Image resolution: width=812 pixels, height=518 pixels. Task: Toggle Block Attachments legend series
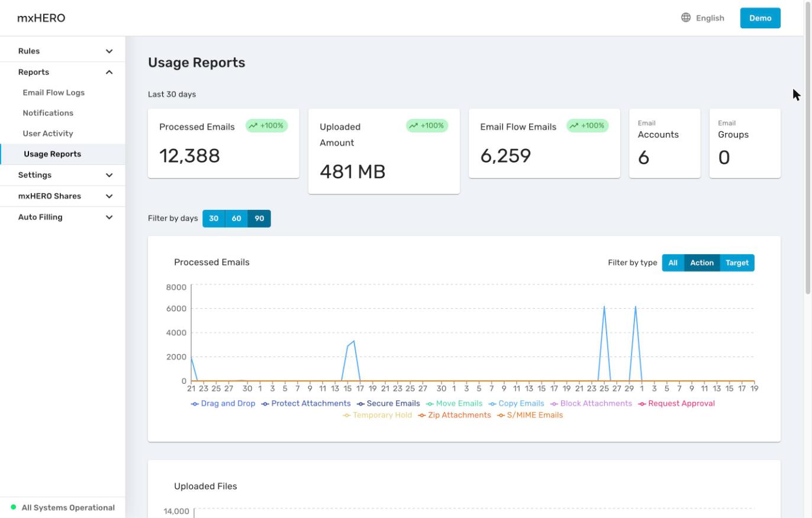[x=591, y=403]
